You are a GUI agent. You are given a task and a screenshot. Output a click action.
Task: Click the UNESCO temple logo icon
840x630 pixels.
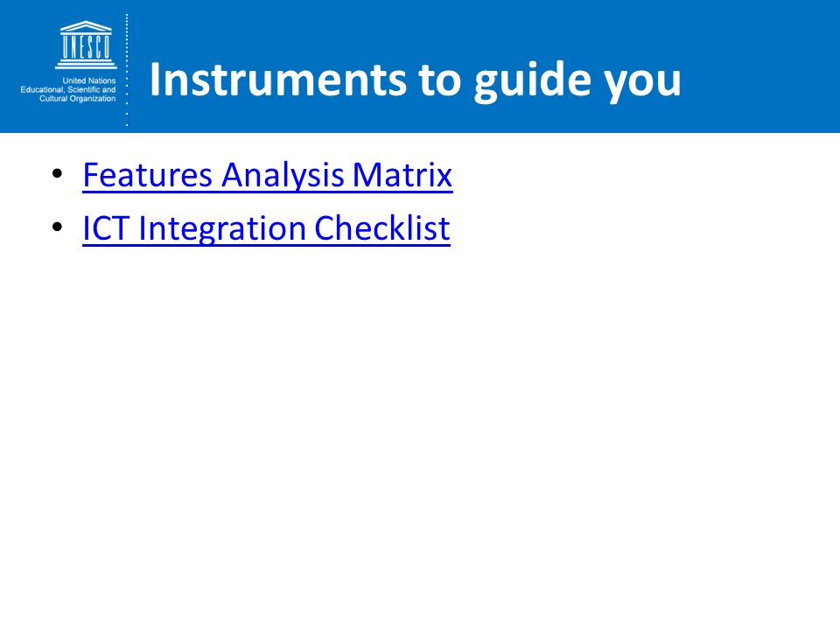tap(86, 45)
